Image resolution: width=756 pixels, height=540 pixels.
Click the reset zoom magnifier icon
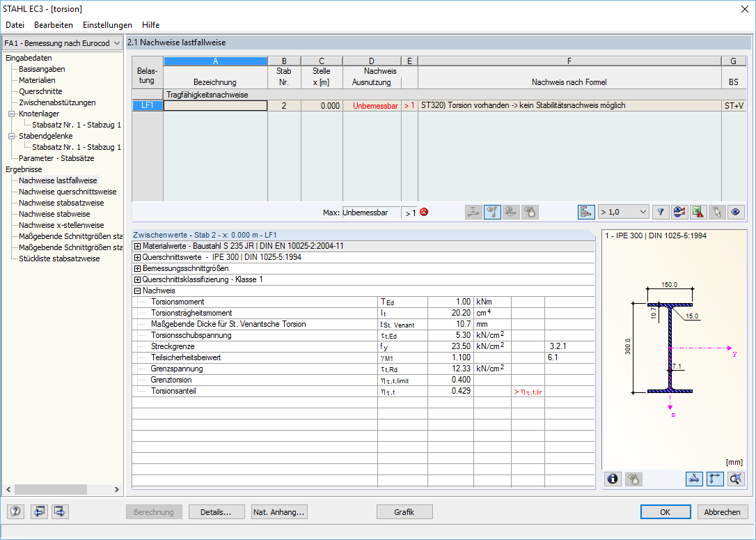pyautogui.click(x=736, y=479)
